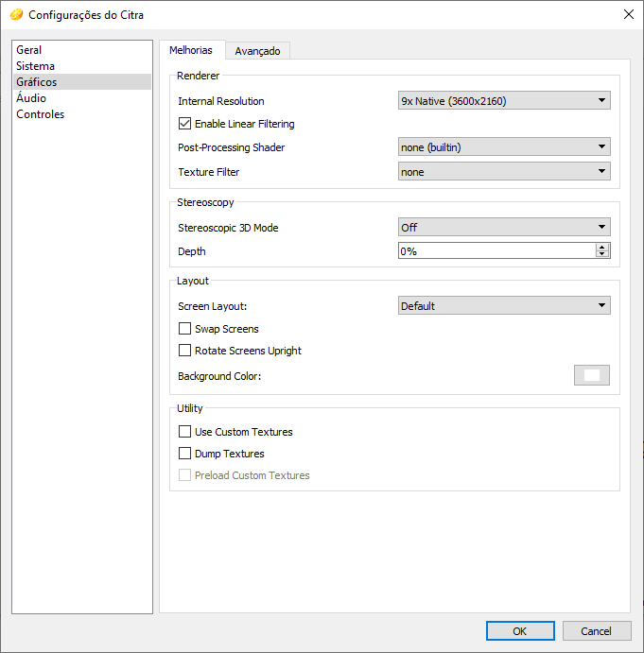The height and width of the screenshot is (653, 644).
Task: Check Rotate Screens Upright option
Action: click(184, 351)
